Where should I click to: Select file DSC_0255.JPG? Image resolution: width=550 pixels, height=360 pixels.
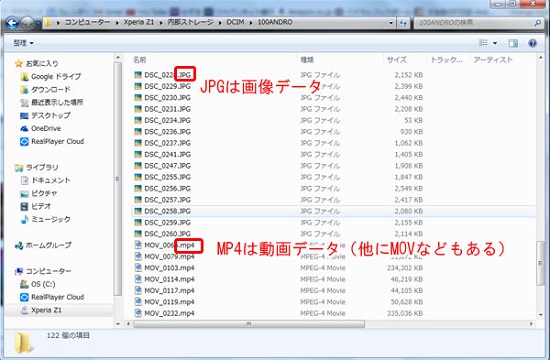tap(167, 177)
